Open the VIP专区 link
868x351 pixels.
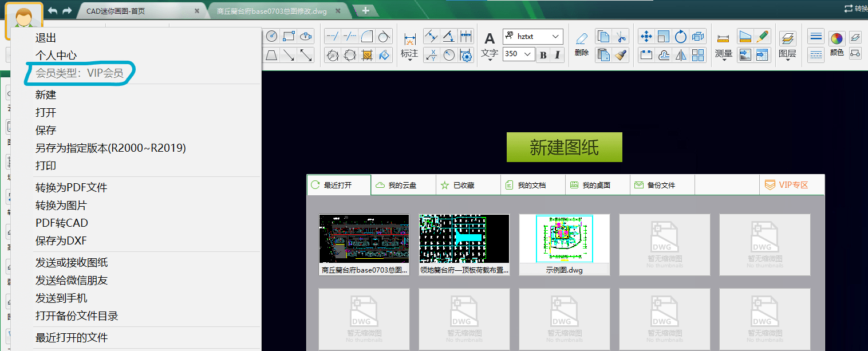[792, 185]
